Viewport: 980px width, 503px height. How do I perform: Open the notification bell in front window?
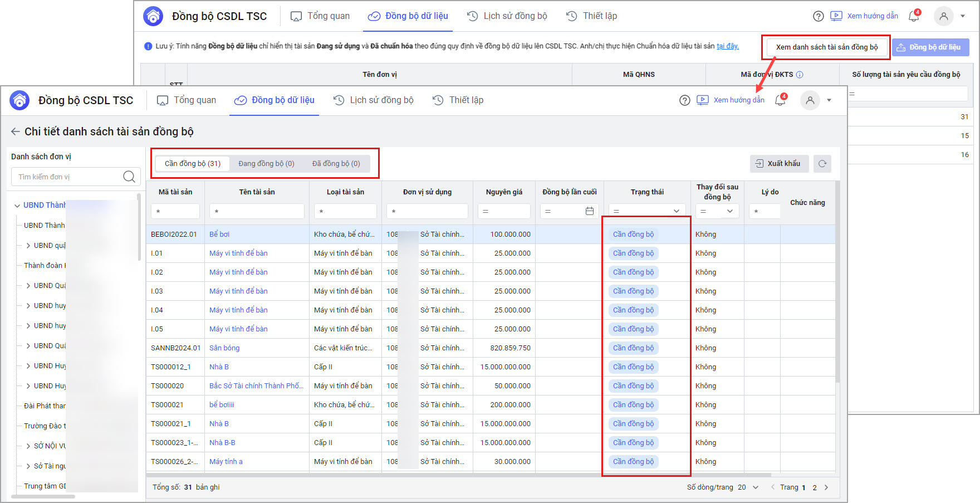point(780,100)
